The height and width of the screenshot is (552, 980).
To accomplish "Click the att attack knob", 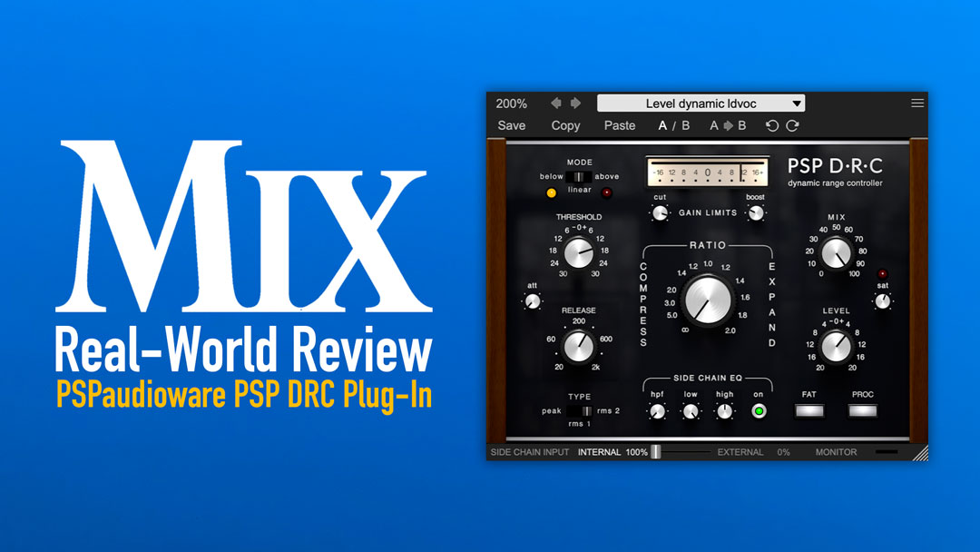I will (x=533, y=301).
